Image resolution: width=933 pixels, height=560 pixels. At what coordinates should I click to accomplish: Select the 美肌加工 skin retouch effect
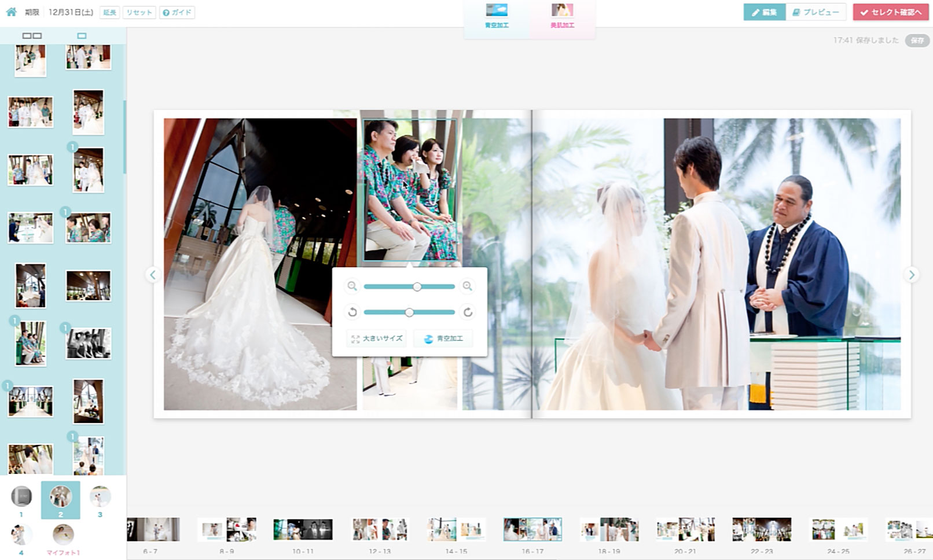562,16
